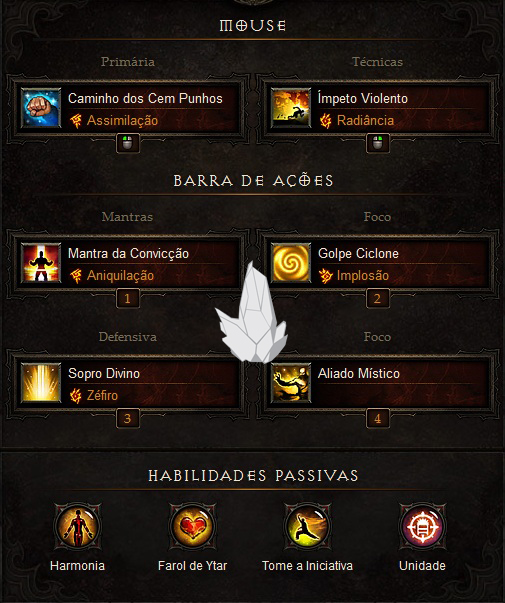
Task: Click action bar slot number 3
Action: pos(128,418)
